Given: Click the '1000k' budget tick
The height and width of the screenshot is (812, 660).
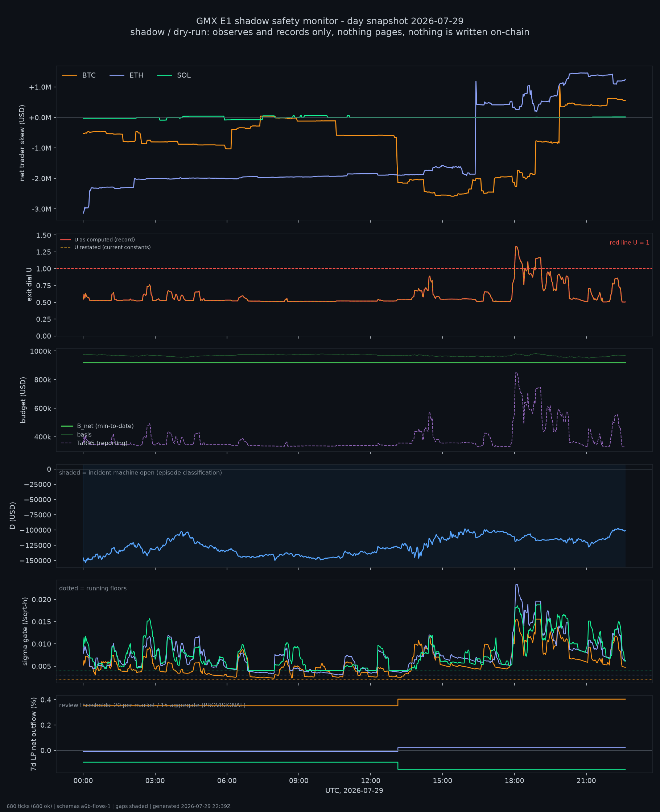Looking at the screenshot, I should [40, 352].
